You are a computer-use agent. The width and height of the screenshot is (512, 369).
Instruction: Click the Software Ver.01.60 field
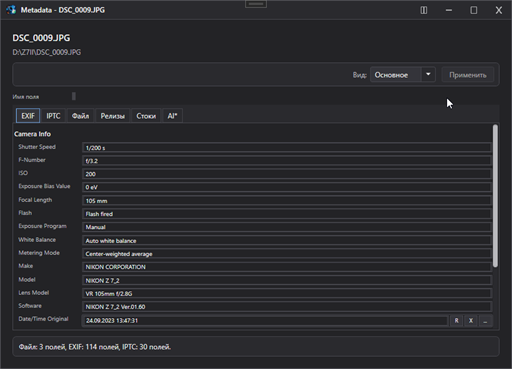pyautogui.click(x=287, y=307)
